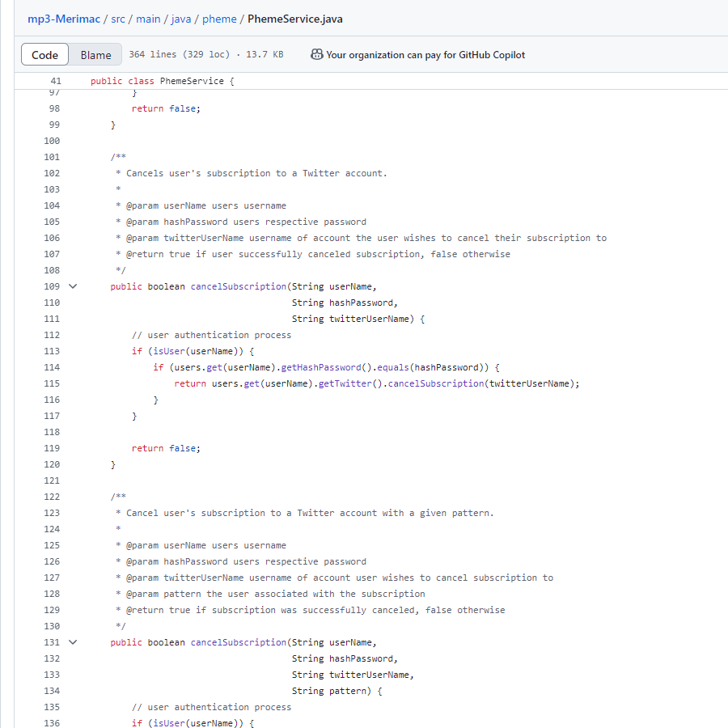Image resolution: width=728 pixels, height=728 pixels.
Task: Select line number 120
Action: 52,465
